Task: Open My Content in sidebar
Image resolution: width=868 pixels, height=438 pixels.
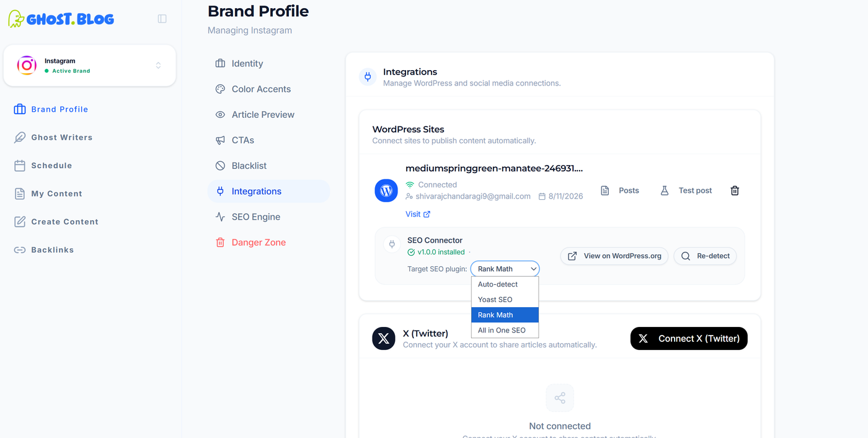Action: [x=48, y=194]
